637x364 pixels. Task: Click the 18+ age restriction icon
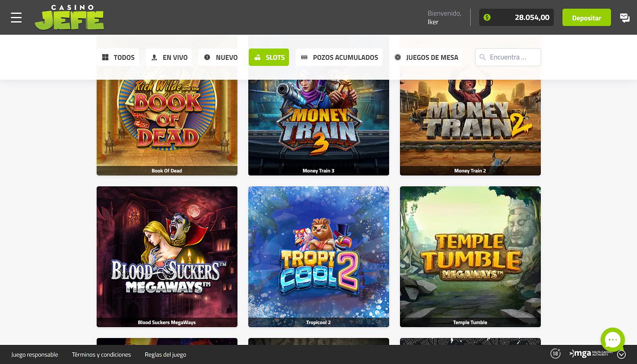tap(556, 354)
